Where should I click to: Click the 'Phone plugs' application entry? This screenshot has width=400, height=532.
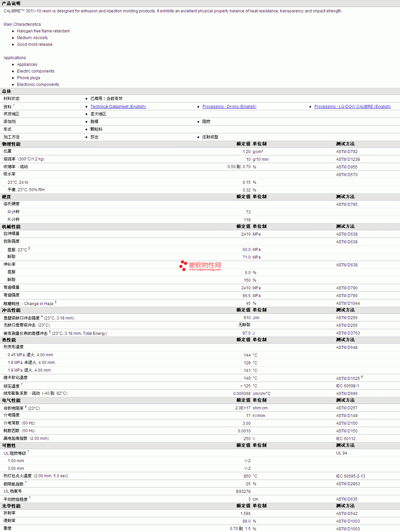[x=29, y=78]
